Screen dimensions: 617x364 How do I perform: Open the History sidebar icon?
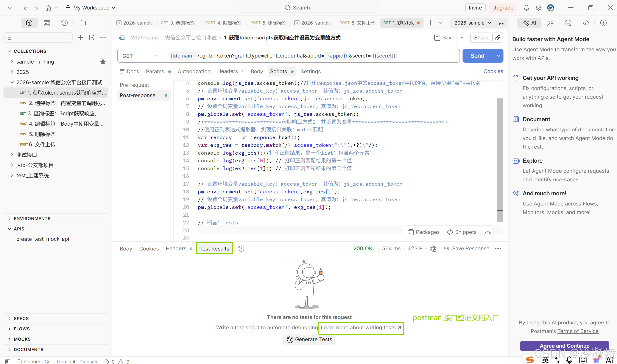(x=64, y=23)
